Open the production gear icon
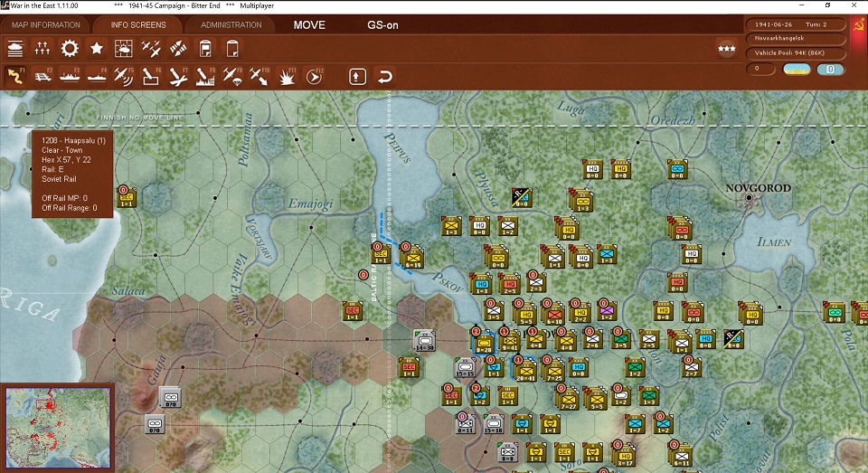868x473 pixels. click(70, 49)
